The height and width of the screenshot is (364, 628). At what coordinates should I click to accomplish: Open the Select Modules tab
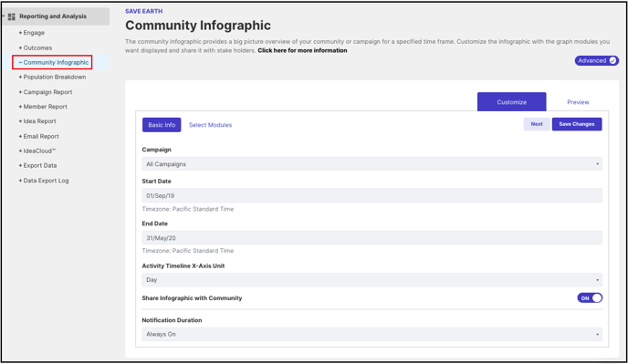pos(210,125)
